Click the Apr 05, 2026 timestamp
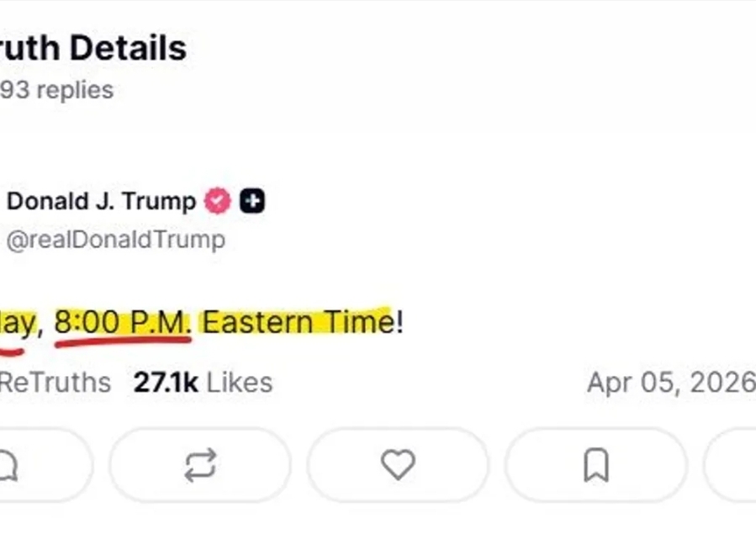This screenshot has height=555, width=756. [670, 383]
